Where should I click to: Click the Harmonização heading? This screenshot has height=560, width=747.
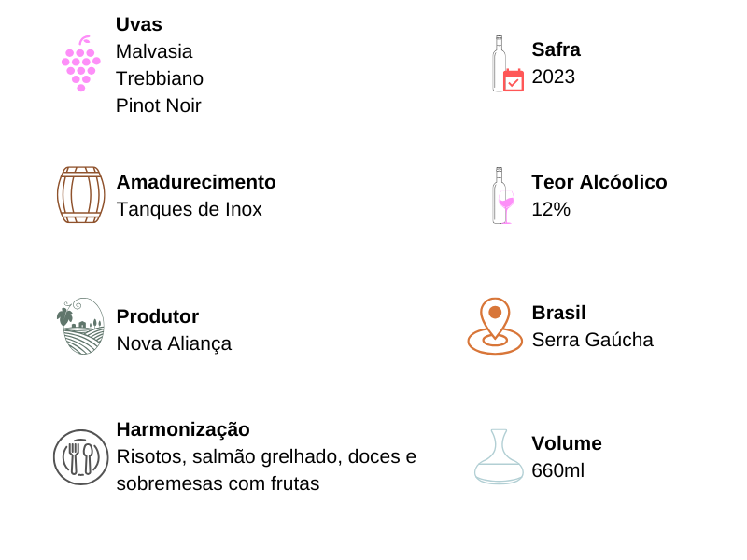point(183,430)
